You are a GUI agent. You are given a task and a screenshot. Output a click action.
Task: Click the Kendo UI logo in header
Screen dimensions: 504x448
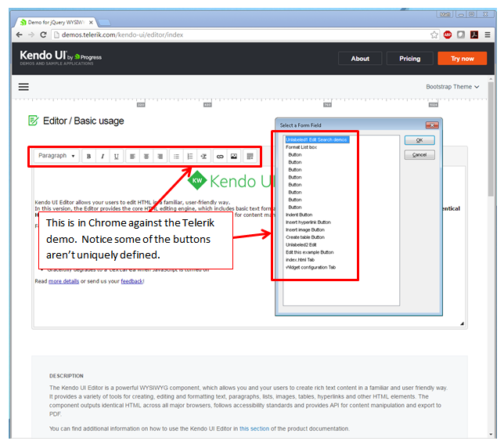tap(60, 57)
